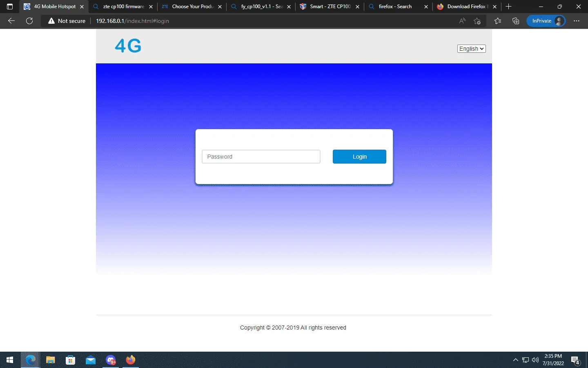This screenshot has height=368, width=588.
Task: Show hidden system tray icons chevron
Action: (516, 360)
